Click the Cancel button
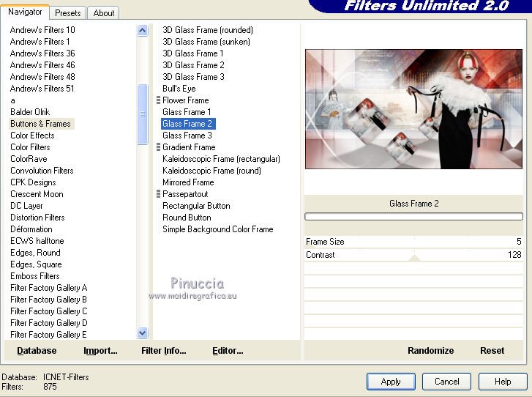The height and width of the screenshot is (397, 532). pyautogui.click(x=446, y=382)
